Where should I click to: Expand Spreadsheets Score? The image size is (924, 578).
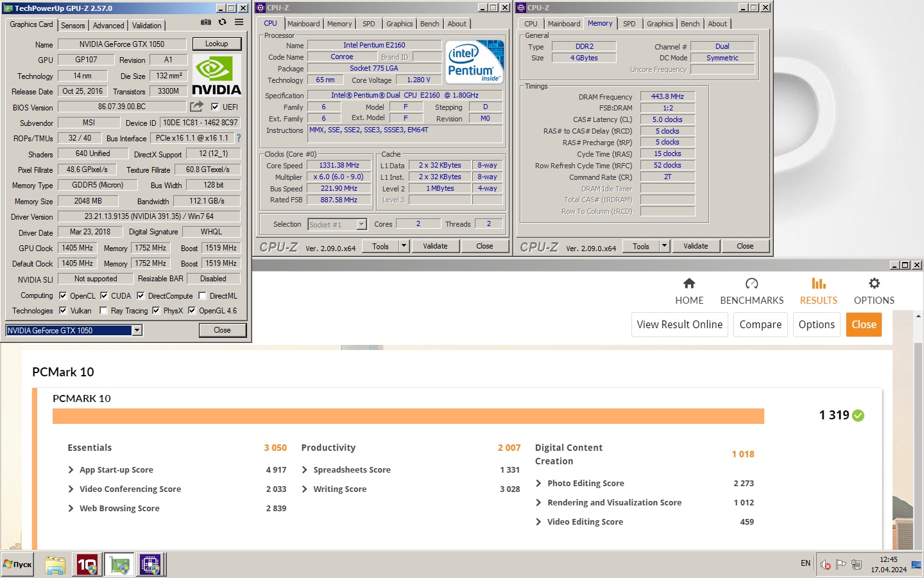point(305,470)
